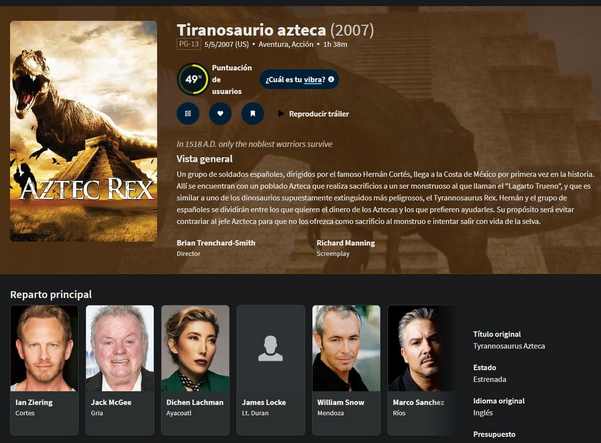Open director Brian Trenchard-Smith's page
This screenshot has height=443, width=601.
click(216, 243)
